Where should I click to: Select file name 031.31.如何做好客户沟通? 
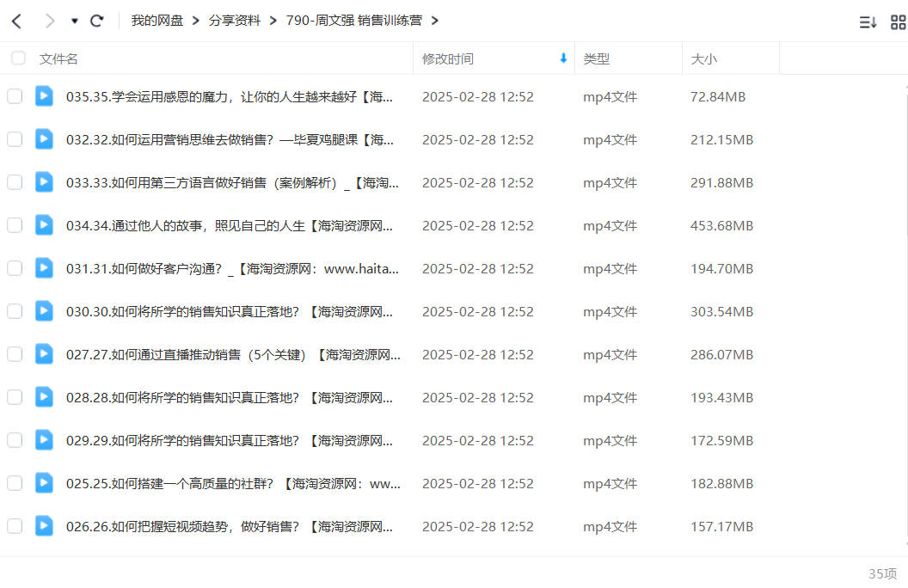pyautogui.click(x=232, y=268)
